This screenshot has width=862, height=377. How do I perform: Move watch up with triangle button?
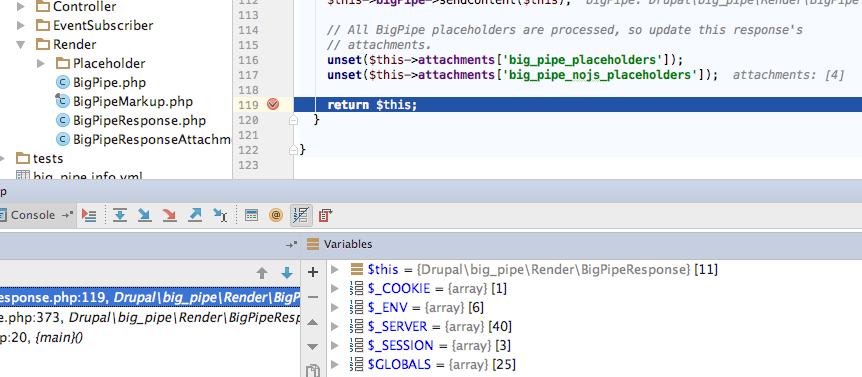point(312,322)
